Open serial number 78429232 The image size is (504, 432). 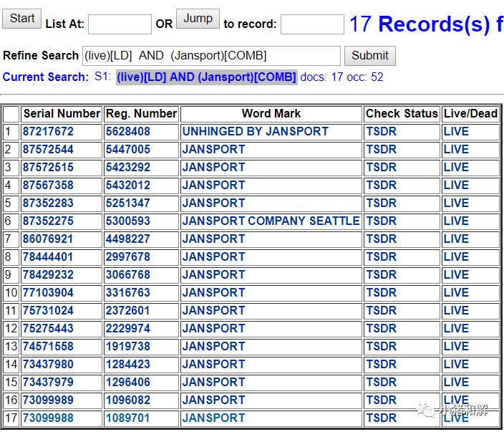pyautogui.click(x=48, y=274)
